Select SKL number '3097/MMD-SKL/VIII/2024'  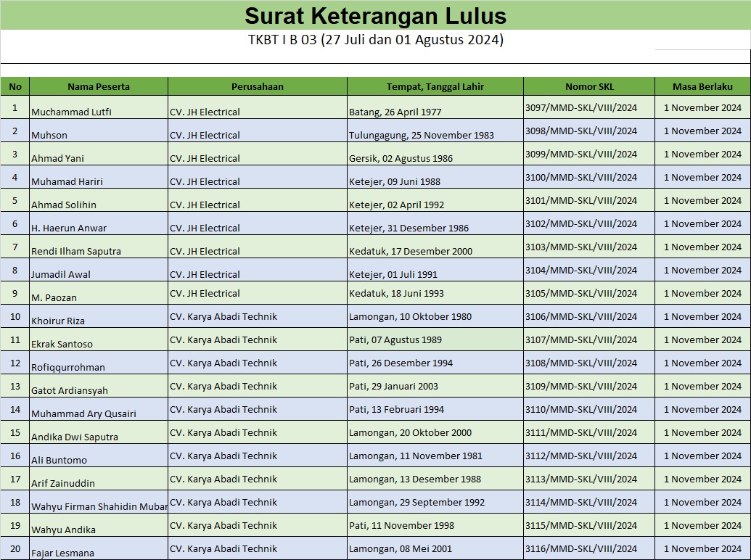[x=589, y=107]
